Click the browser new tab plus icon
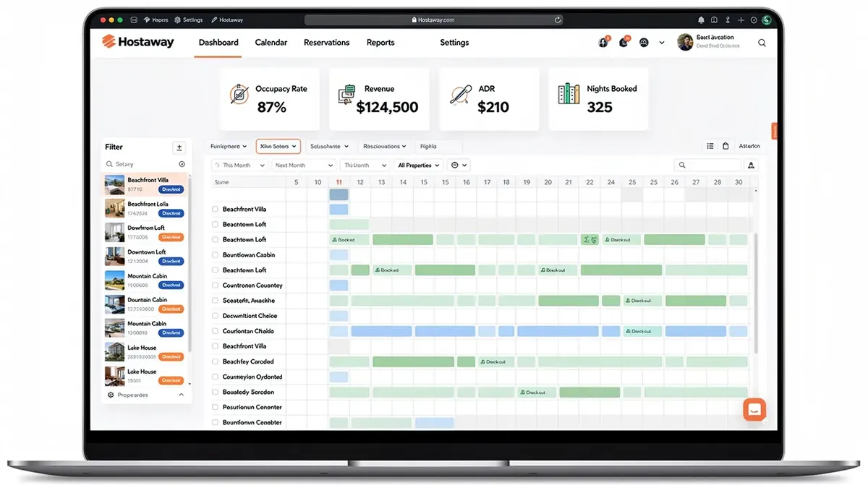This screenshot has width=868, height=485. tap(741, 20)
